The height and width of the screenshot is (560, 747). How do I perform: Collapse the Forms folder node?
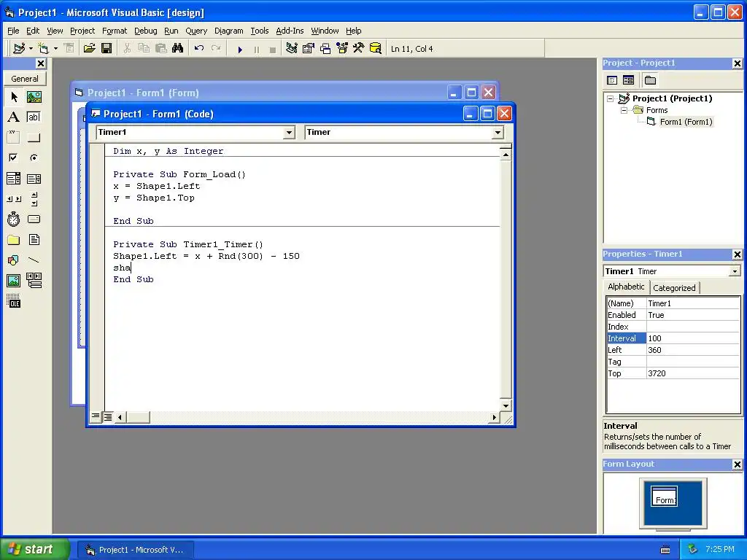624,111
